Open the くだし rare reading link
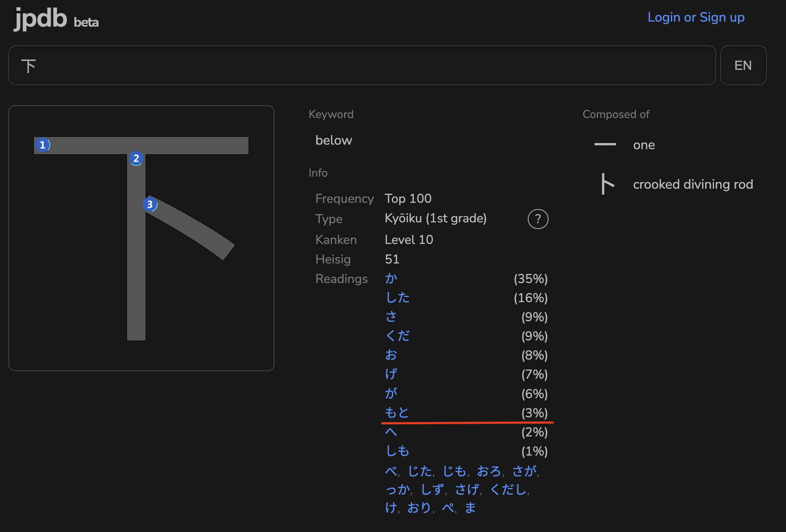Viewport: 786px width, 532px height. (508, 490)
